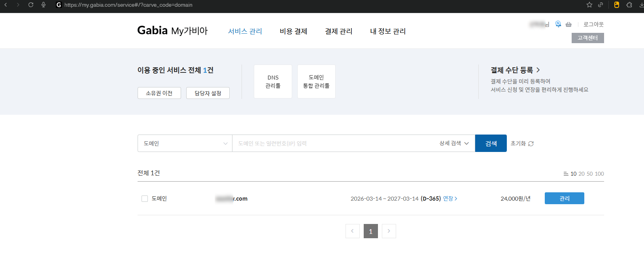This screenshot has width=644, height=258.
Task: Activate the microphone icon in browser bar
Action: 43,5
